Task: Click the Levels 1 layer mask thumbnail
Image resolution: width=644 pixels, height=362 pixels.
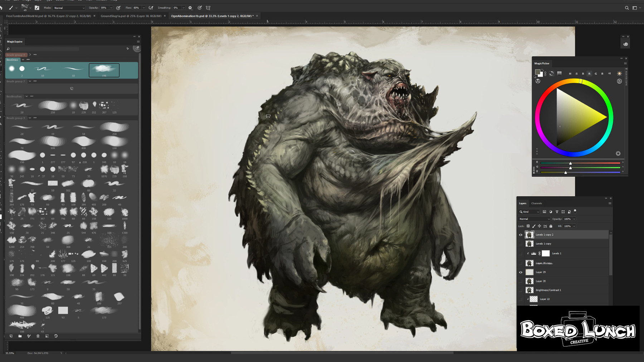Action: click(x=546, y=253)
